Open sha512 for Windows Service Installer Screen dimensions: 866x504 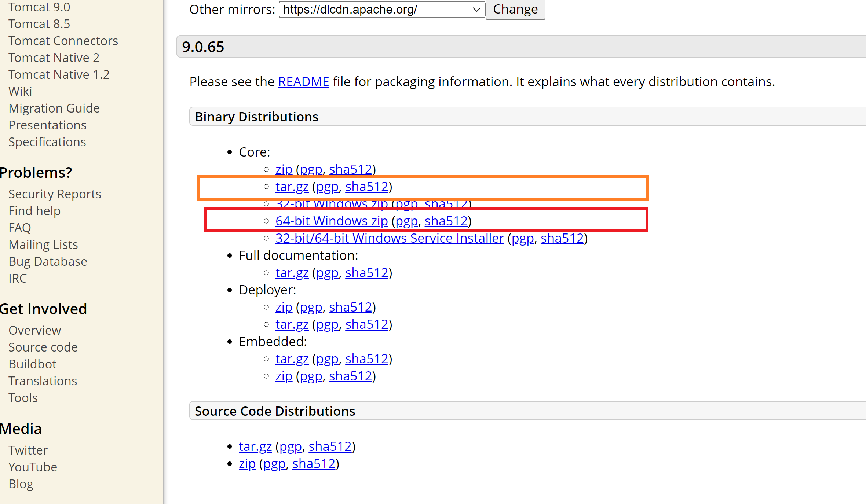tap(562, 238)
